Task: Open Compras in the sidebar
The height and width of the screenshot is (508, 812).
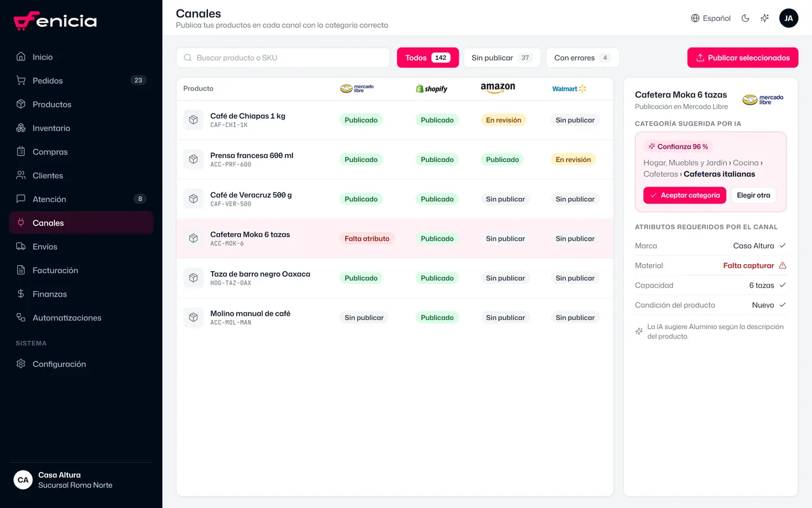Action: click(x=81, y=152)
